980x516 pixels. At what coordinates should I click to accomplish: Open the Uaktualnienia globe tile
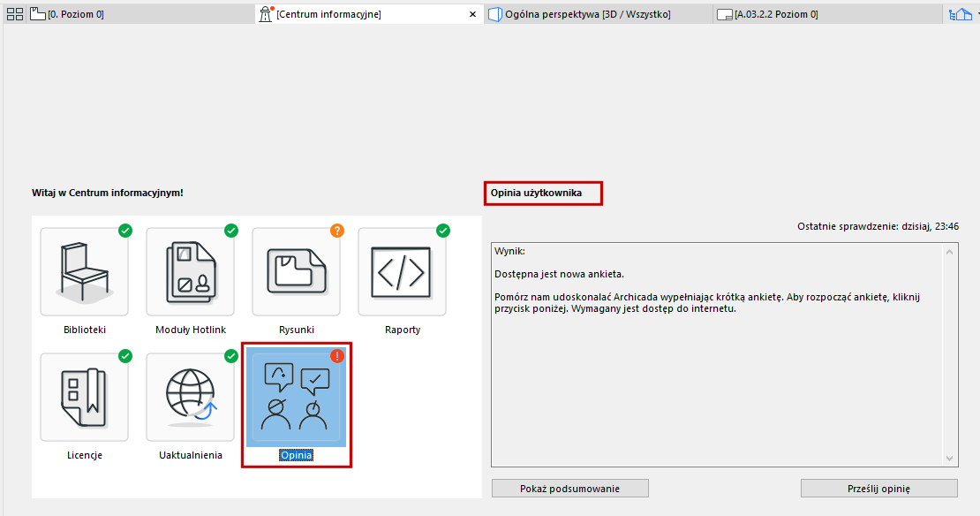pos(190,398)
